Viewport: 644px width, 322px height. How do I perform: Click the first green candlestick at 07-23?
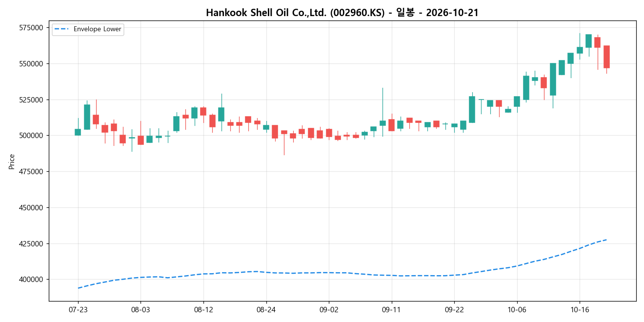pyautogui.click(x=78, y=132)
